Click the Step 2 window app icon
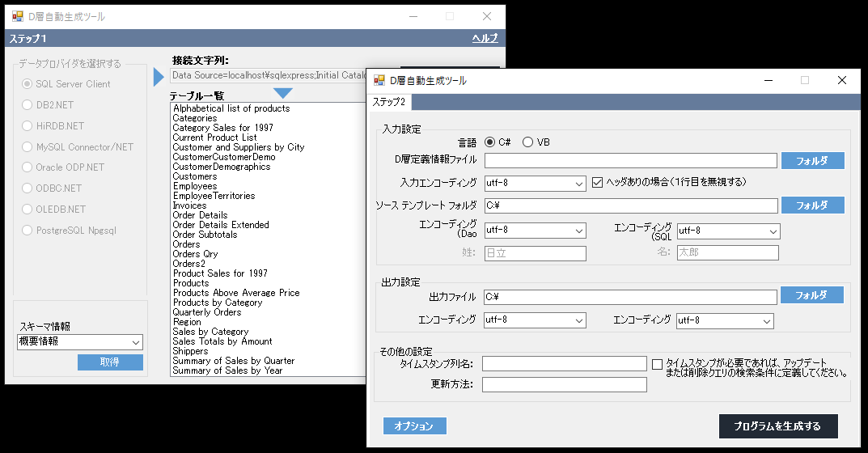 [x=379, y=81]
